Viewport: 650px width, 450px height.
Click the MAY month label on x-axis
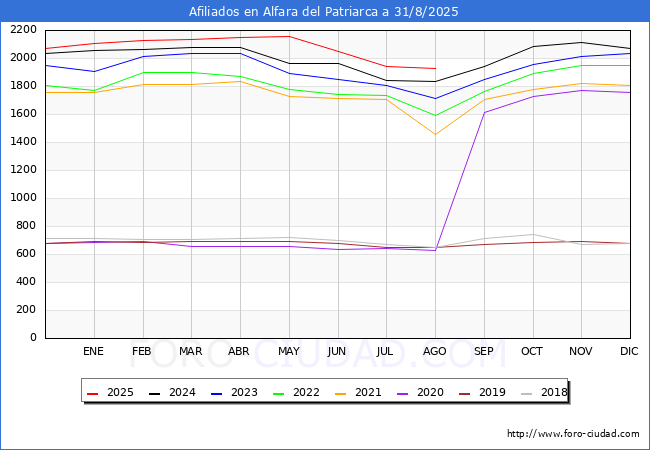coord(288,351)
